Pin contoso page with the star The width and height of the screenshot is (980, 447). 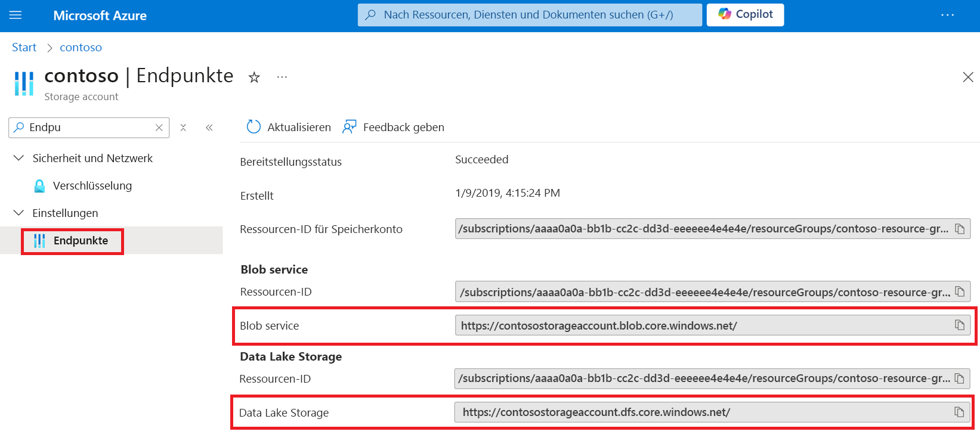[x=254, y=77]
